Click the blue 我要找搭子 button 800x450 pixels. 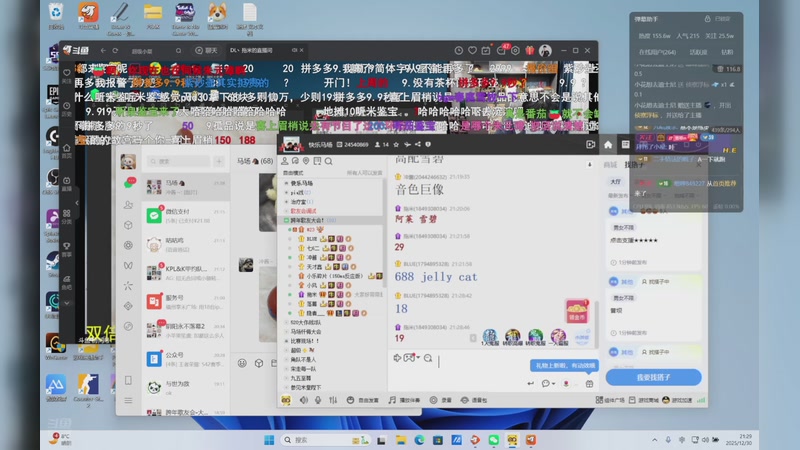(x=654, y=377)
